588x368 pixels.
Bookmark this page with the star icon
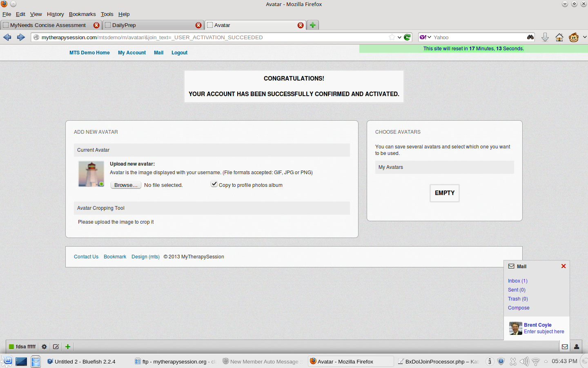(x=392, y=37)
